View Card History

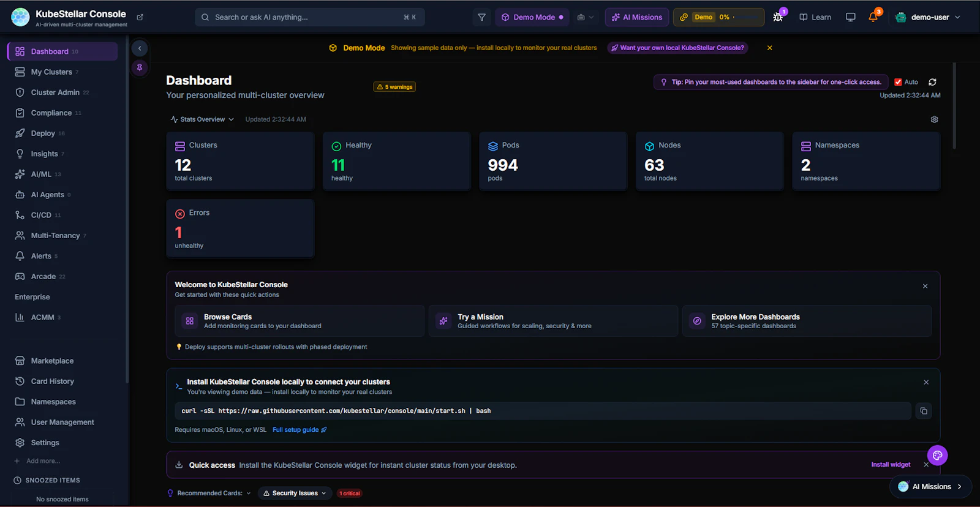pyautogui.click(x=62, y=381)
